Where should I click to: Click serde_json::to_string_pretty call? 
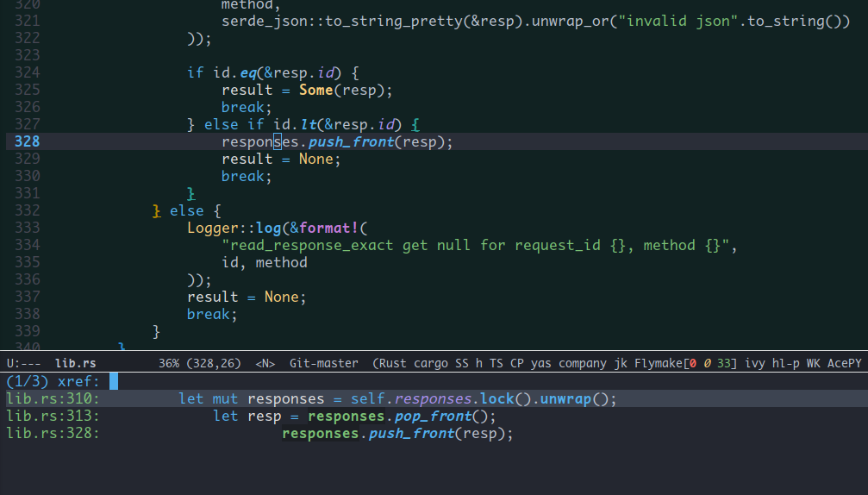342,21
